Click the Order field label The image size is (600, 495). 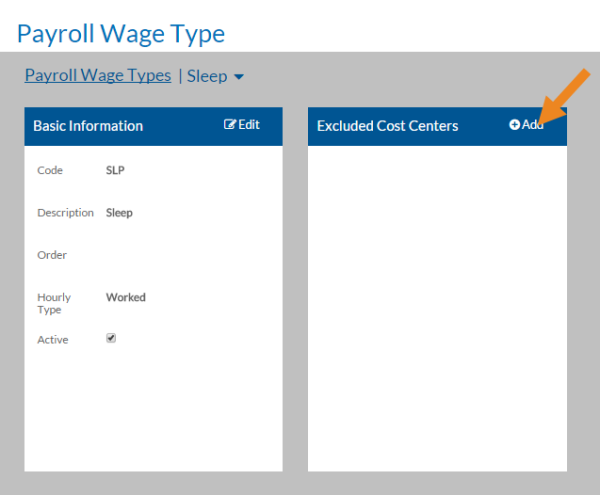point(52,255)
